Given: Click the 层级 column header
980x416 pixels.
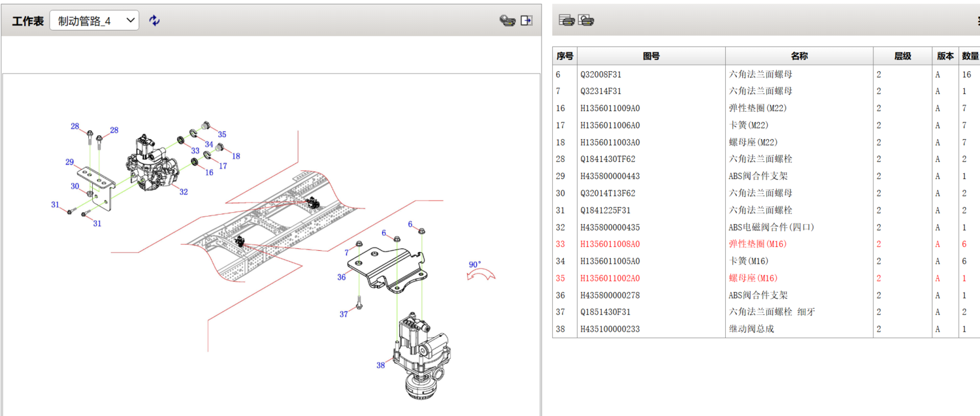Looking at the screenshot, I should (902, 56).
